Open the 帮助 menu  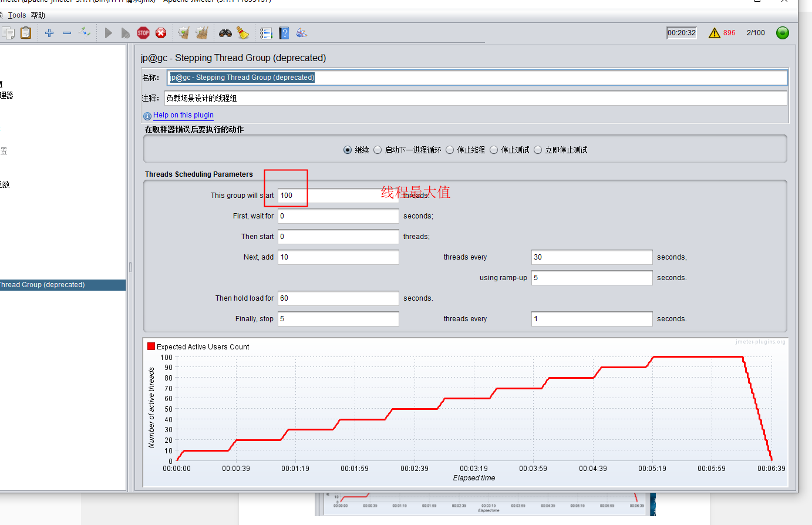point(38,15)
